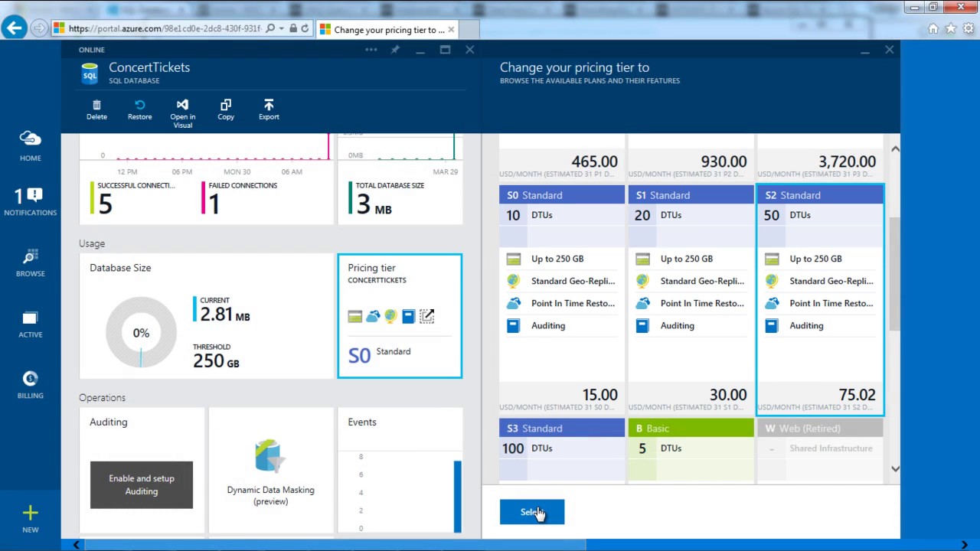The image size is (980, 551).
Task: Open the browser Home icon
Action: click(933, 29)
